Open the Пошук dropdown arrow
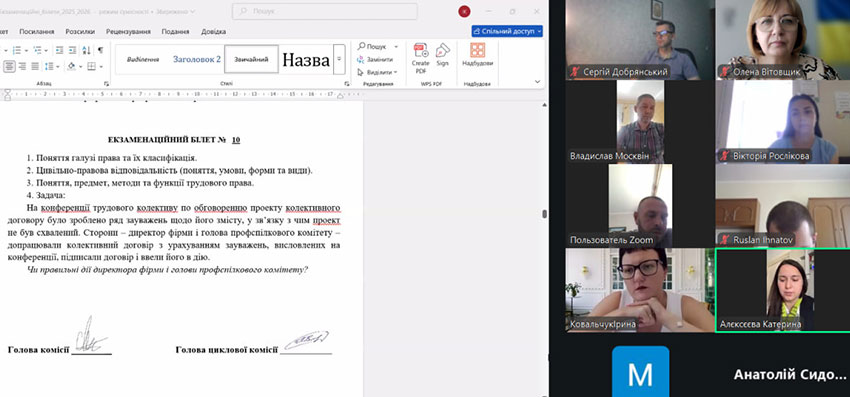 396,47
